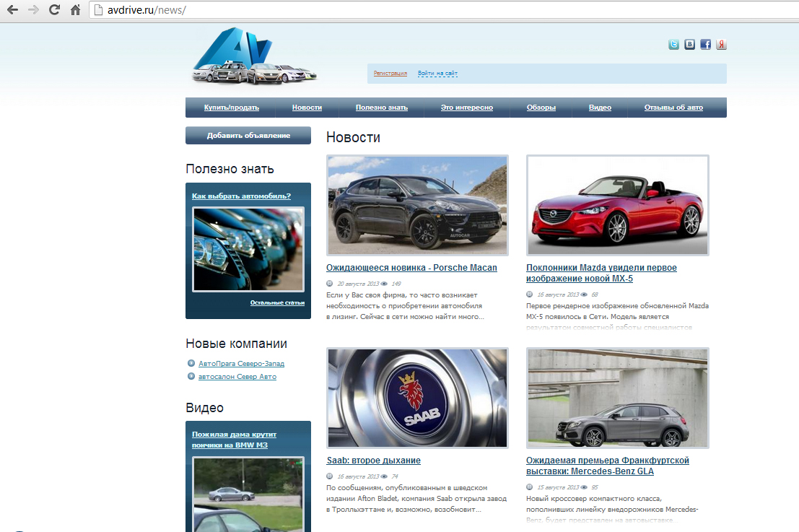Open the VKontakte social icon

click(x=689, y=44)
